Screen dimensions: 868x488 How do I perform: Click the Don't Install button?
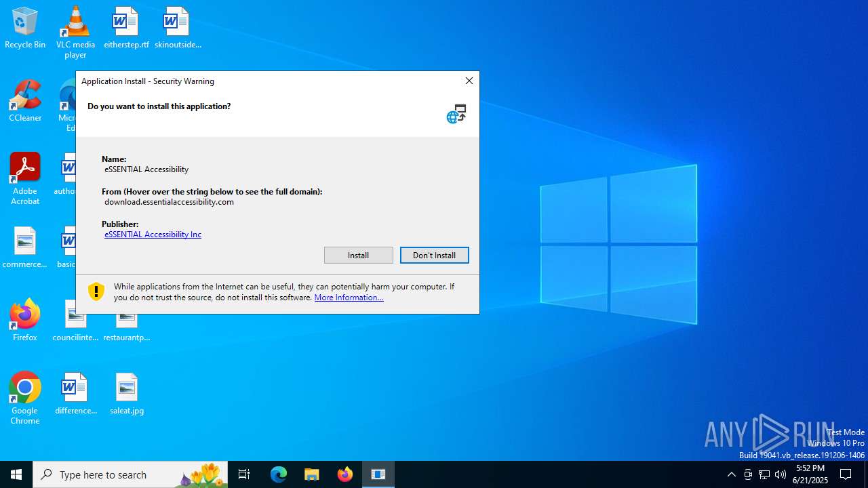tap(434, 255)
